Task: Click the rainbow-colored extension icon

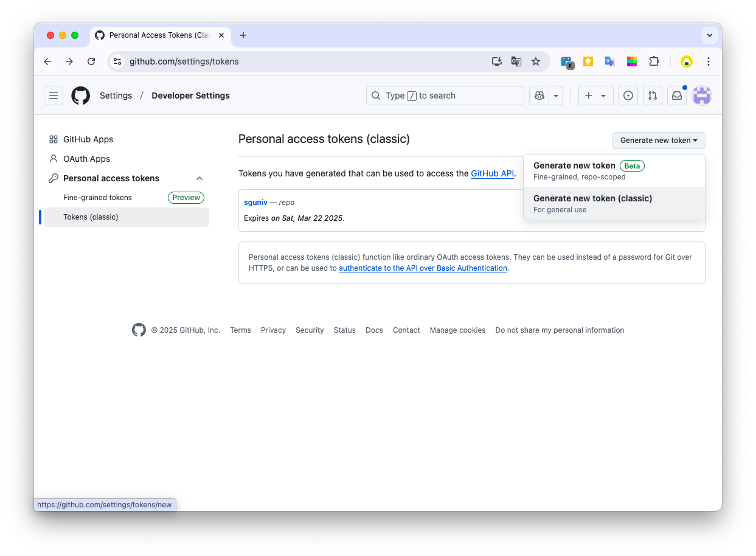Action: tap(632, 61)
